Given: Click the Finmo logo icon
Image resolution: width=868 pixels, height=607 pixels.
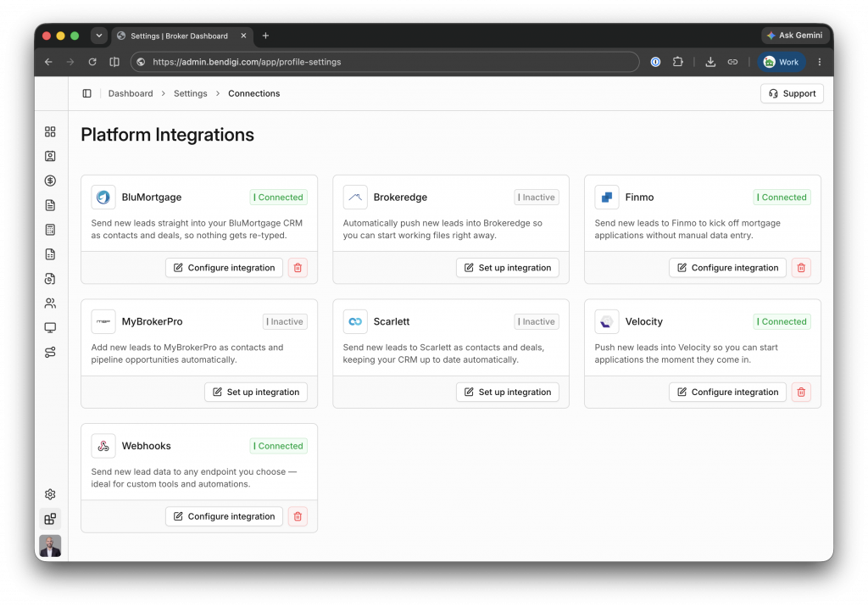Looking at the screenshot, I should tap(607, 198).
